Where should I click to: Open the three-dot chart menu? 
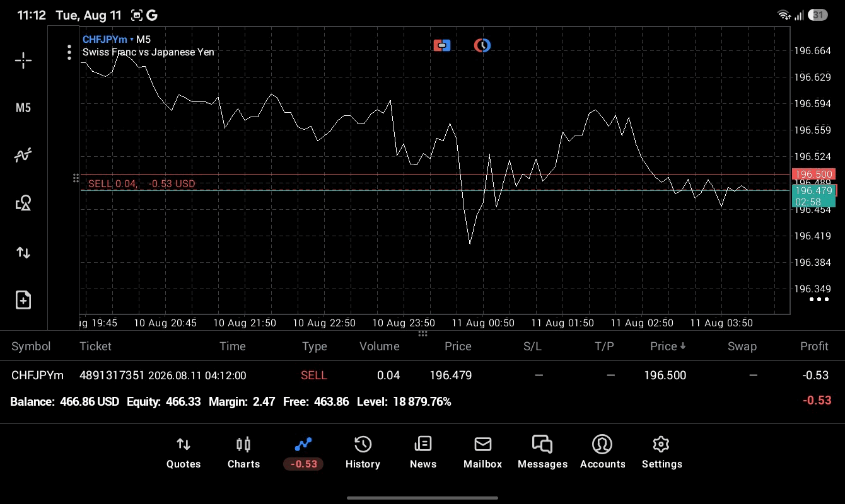pos(69,52)
